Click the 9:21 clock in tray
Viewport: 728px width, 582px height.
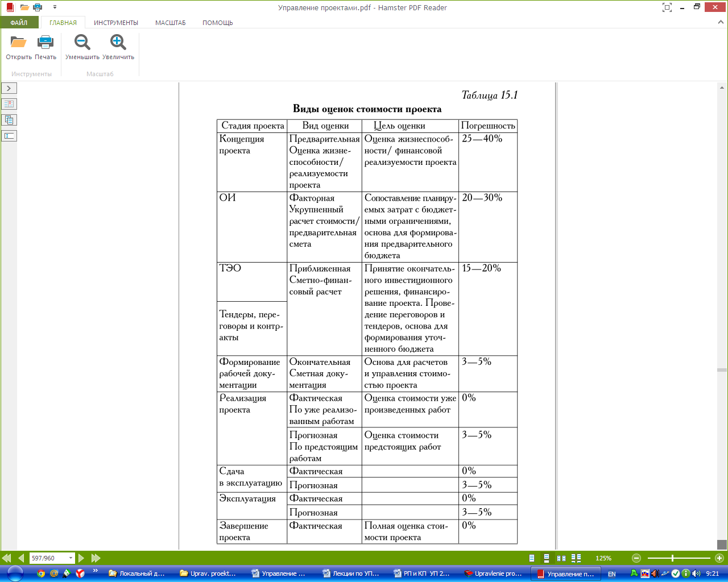[x=712, y=574]
